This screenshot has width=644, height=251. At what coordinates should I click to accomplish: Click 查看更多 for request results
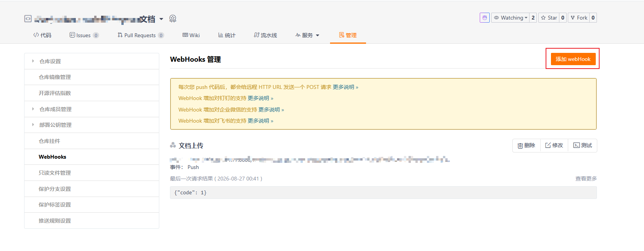click(x=586, y=179)
